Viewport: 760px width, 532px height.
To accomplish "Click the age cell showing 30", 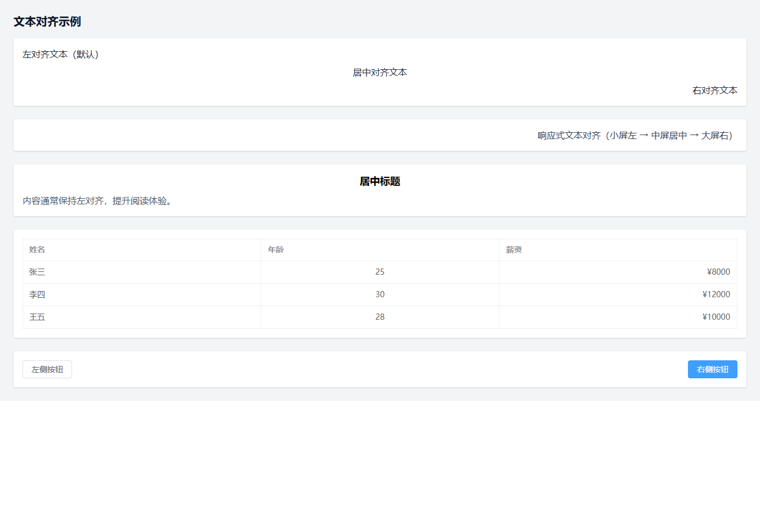I will point(380,294).
